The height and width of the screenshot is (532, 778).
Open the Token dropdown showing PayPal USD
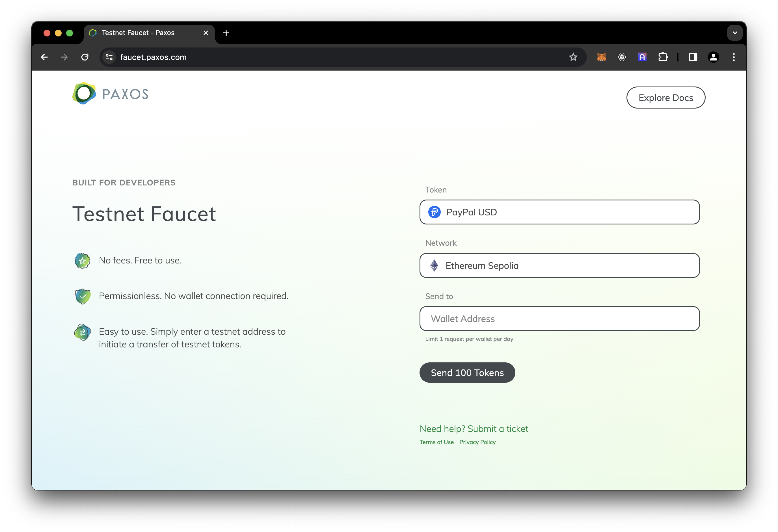tap(559, 212)
